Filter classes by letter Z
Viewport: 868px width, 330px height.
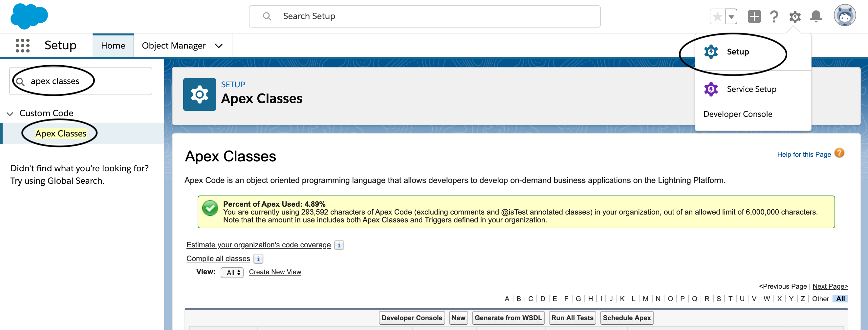pyautogui.click(x=802, y=299)
